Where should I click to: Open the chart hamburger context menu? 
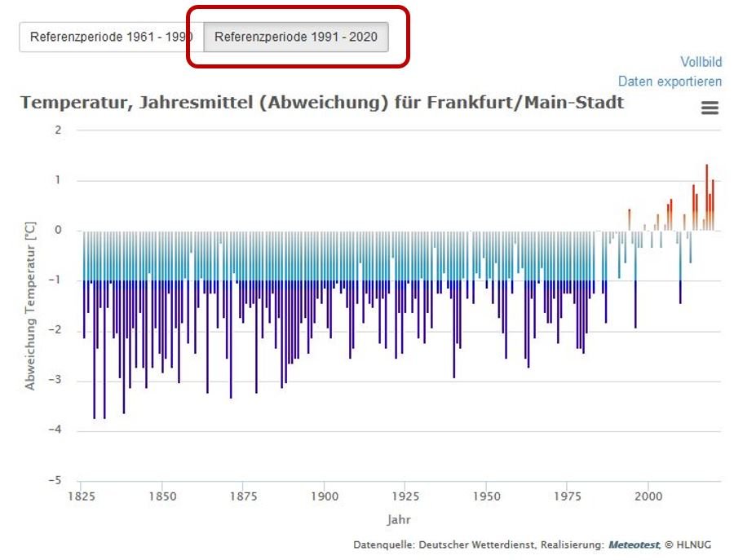coord(710,108)
